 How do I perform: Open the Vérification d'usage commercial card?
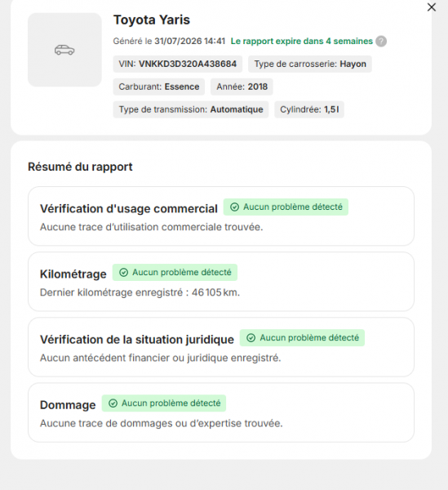point(221,216)
